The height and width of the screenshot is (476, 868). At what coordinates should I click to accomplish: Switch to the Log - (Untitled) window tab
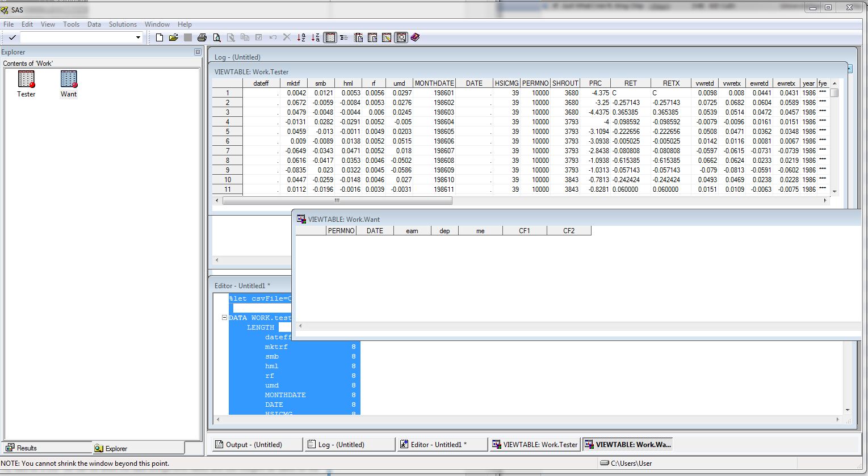(349, 444)
